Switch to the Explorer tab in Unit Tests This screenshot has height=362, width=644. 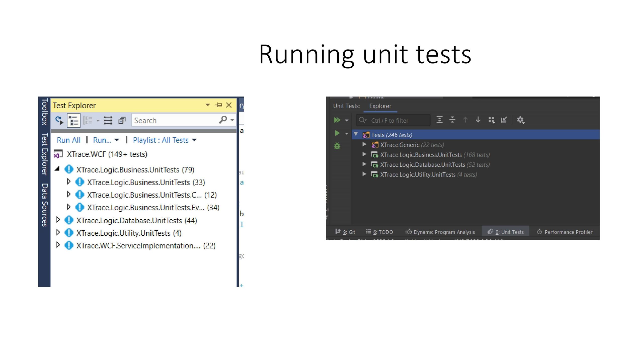pyautogui.click(x=380, y=106)
